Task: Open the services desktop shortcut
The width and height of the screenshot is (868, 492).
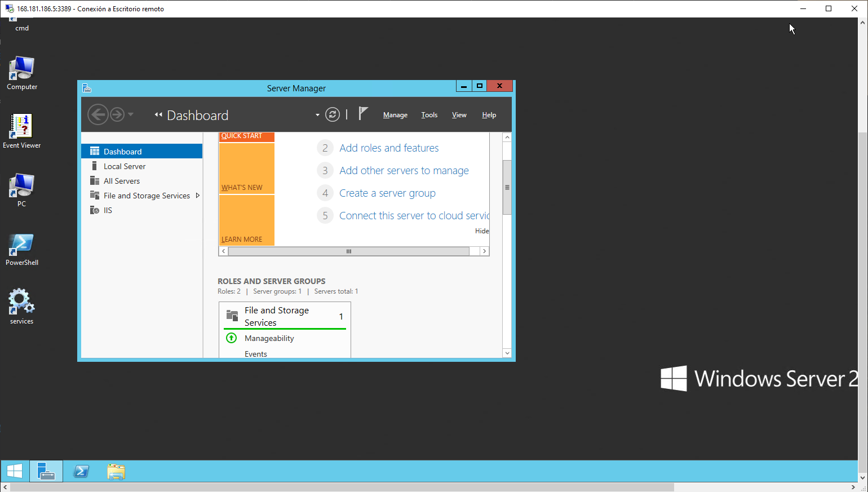Action: point(21,307)
